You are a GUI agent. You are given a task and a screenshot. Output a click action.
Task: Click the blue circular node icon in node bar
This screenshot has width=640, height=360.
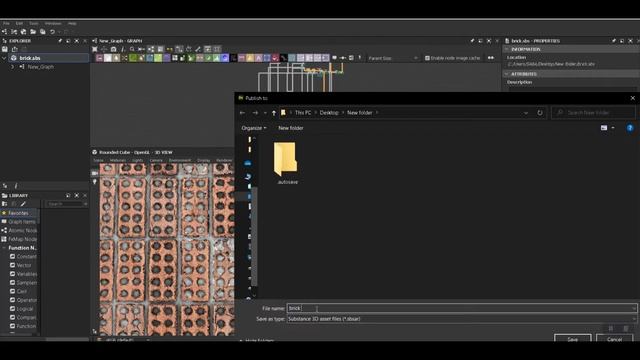224,58
